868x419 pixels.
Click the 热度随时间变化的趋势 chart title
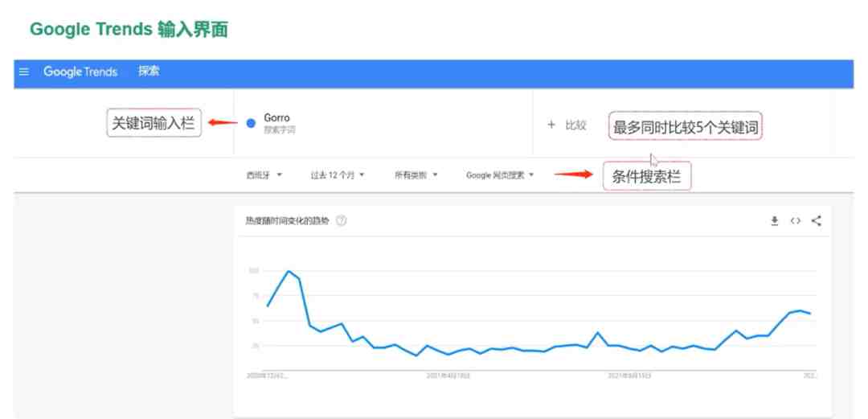click(x=287, y=220)
